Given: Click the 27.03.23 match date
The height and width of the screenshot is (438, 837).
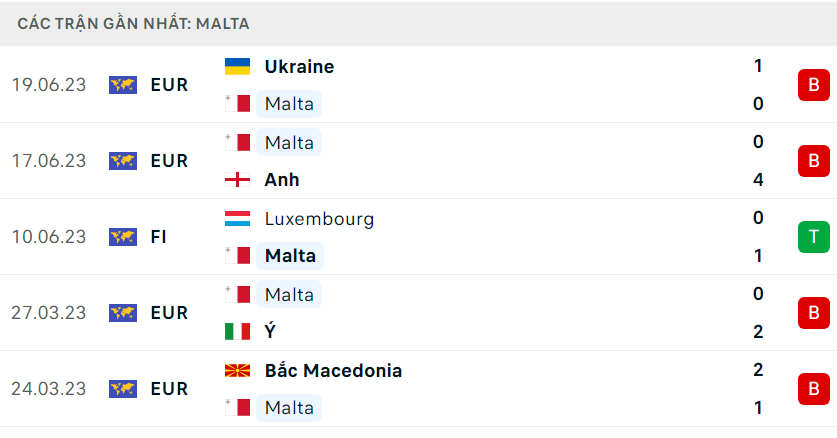Looking at the screenshot, I should (49, 313).
